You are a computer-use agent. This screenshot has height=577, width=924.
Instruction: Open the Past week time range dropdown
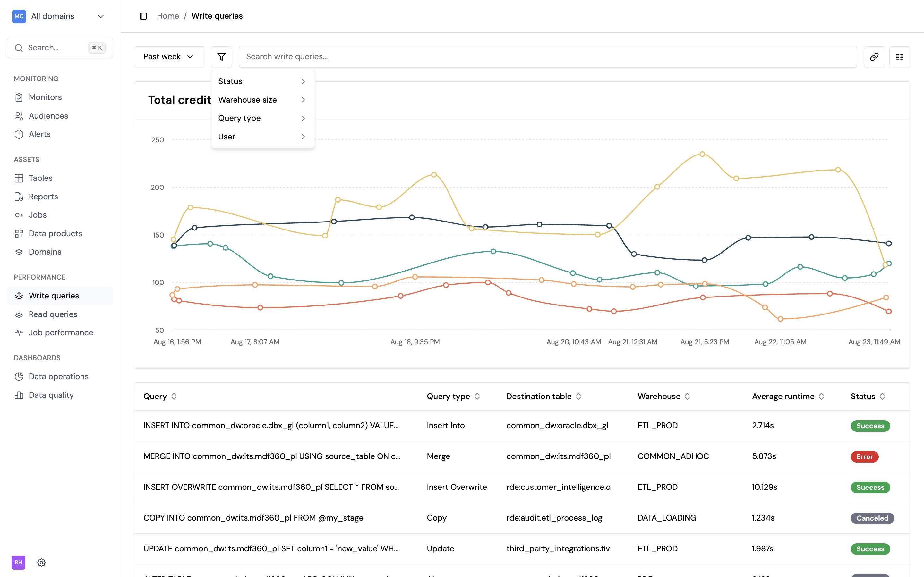pyautogui.click(x=169, y=57)
